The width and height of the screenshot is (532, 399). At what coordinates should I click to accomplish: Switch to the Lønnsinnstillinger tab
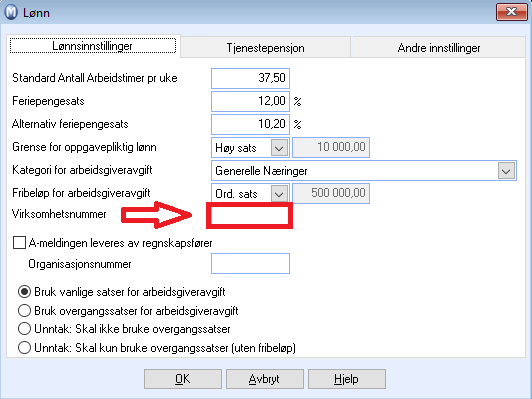tap(93, 46)
